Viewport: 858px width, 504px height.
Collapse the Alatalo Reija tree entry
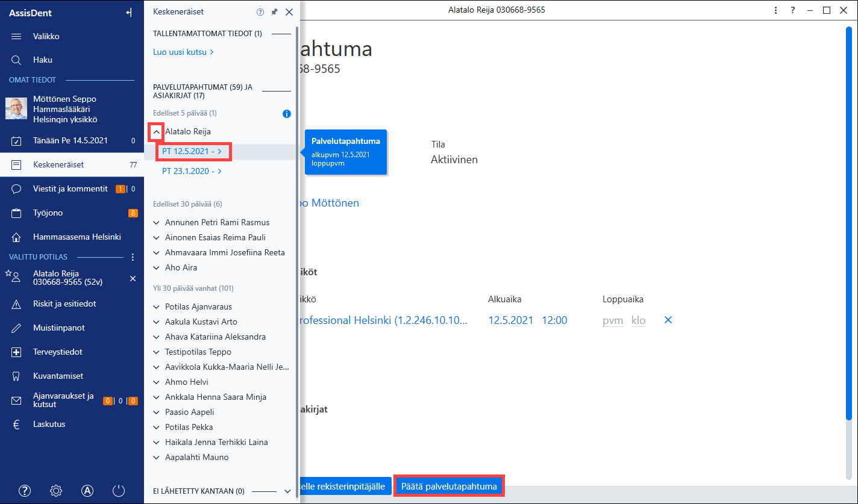click(x=155, y=131)
